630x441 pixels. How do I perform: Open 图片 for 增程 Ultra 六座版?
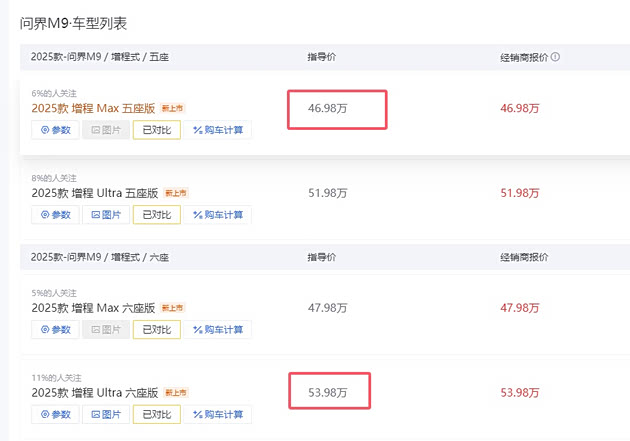104,414
